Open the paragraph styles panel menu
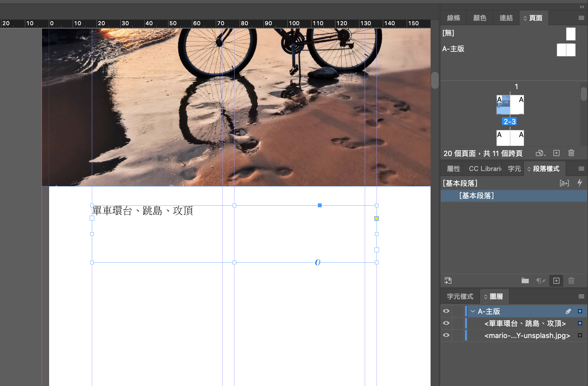The image size is (588, 386). 581,169
